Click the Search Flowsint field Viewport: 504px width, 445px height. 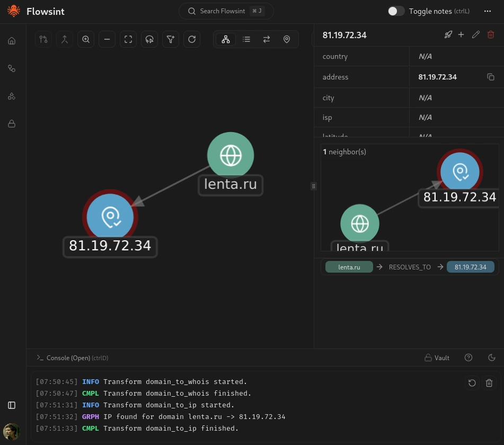point(226,11)
